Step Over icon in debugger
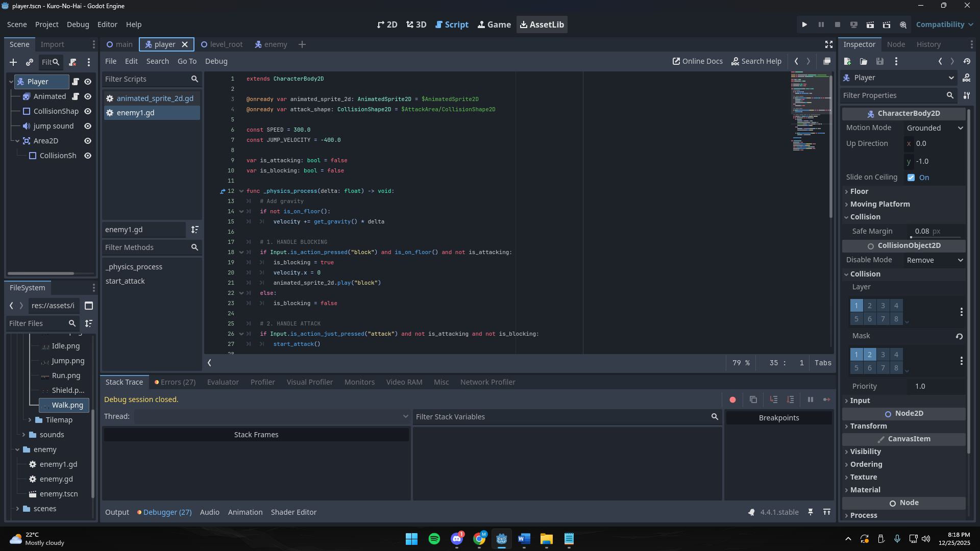The height and width of the screenshot is (551, 980). click(790, 399)
